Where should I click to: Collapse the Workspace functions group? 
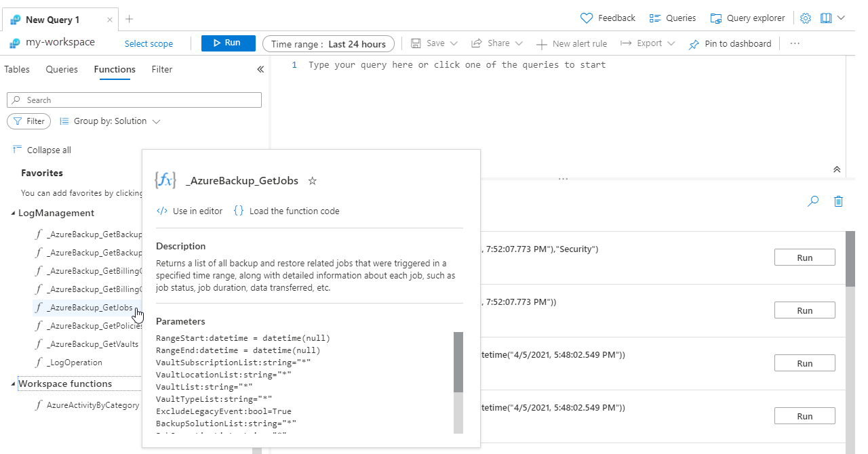[14, 384]
